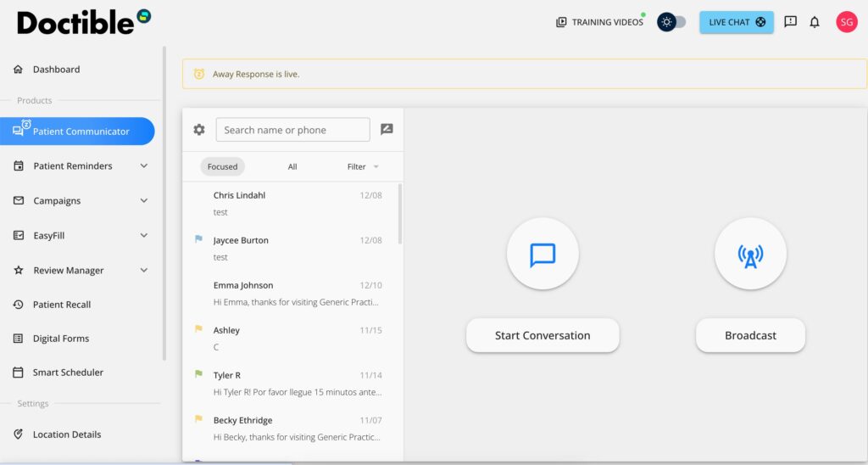This screenshot has width=868, height=465.
Task: Click the new message compose icon
Action: [387, 129]
